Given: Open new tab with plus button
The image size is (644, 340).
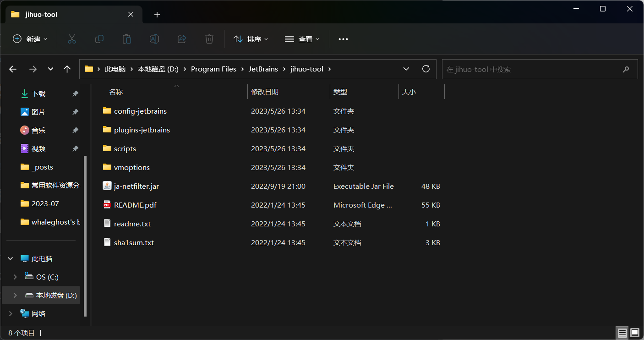Looking at the screenshot, I should (157, 15).
